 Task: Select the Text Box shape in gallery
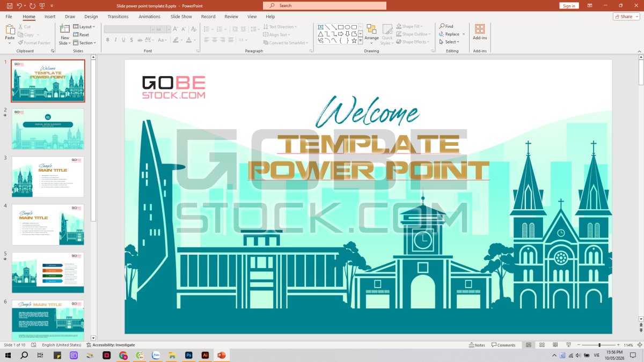[320, 27]
